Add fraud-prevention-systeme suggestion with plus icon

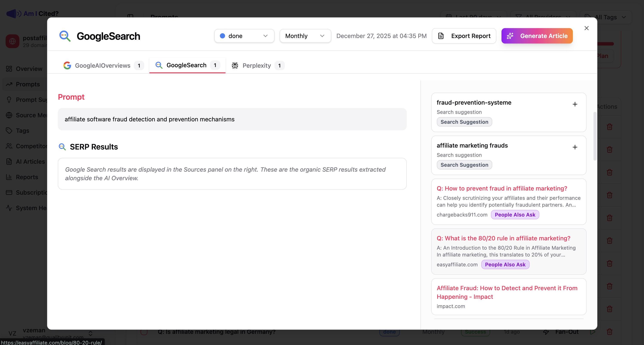(x=575, y=104)
